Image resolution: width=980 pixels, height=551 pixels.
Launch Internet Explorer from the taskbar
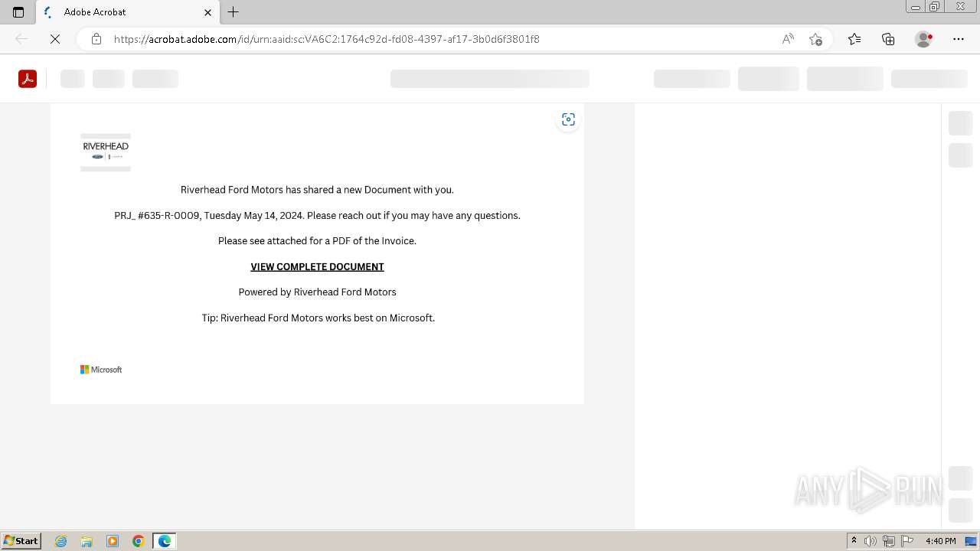pos(61,541)
